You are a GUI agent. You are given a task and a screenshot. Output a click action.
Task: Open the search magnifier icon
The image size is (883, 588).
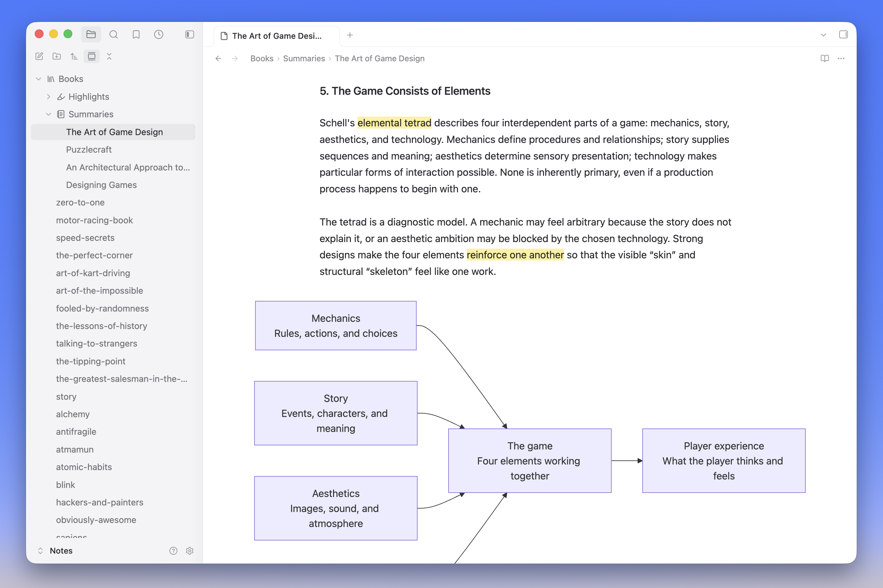click(x=113, y=34)
